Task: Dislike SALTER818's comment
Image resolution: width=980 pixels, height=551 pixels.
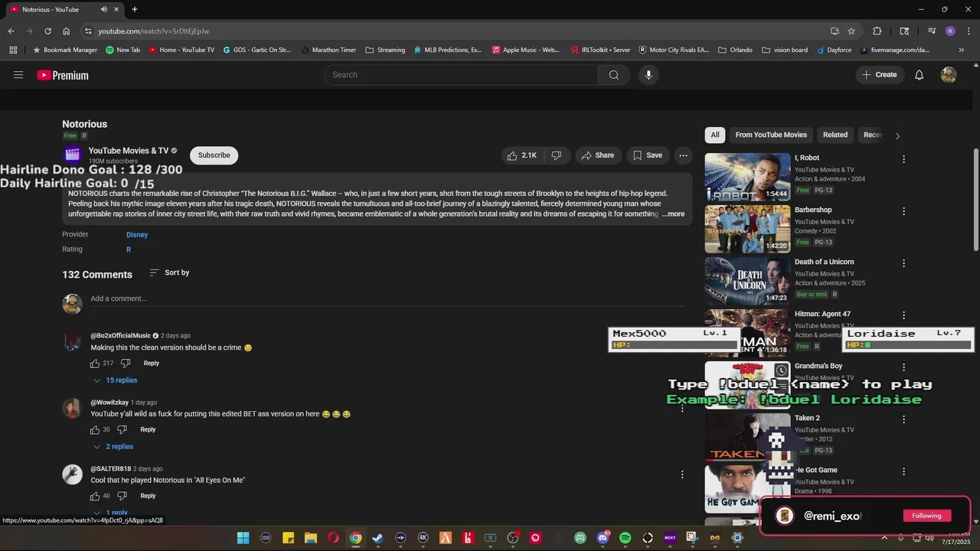Action: pyautogui.click(x=122, y=496)
